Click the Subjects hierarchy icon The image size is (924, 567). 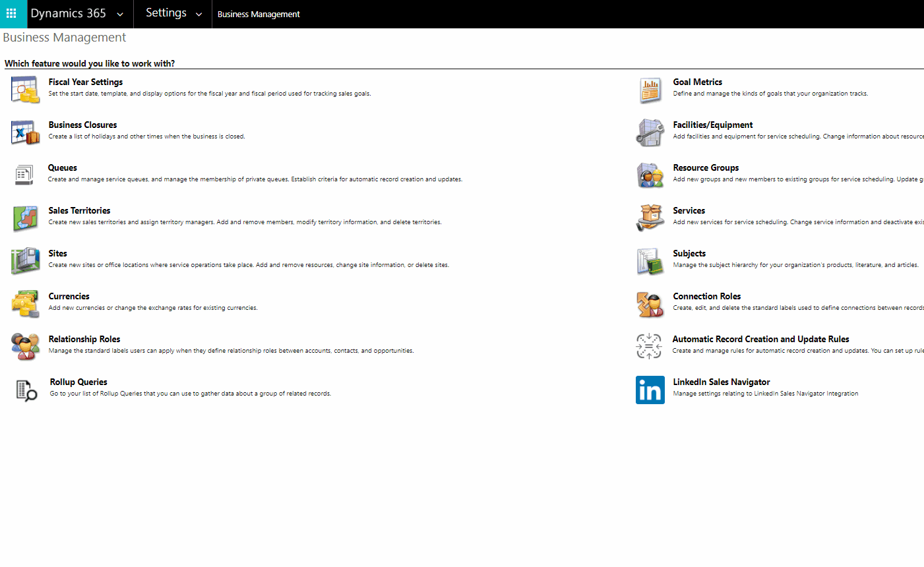point(650,261)
